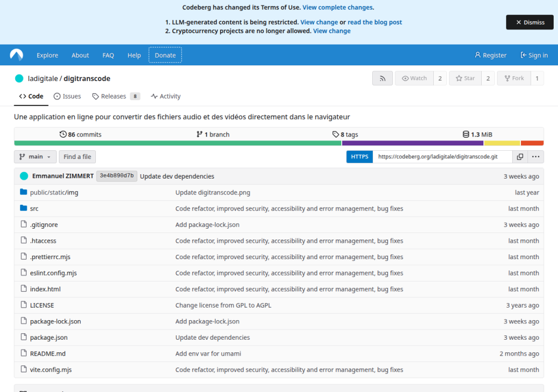Click the watchers count next to Watch

coord(440,78)
